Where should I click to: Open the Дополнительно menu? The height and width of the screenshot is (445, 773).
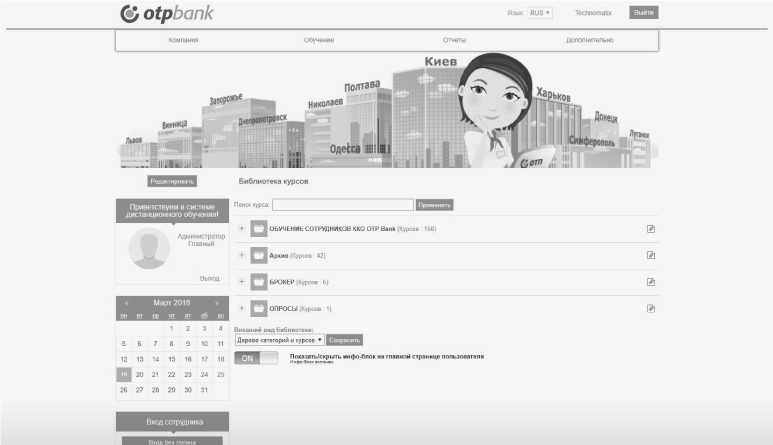(590, 40)
